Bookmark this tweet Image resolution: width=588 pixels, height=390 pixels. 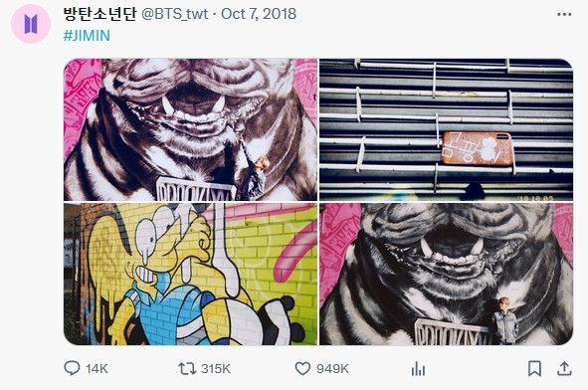[x=534, y=369]
